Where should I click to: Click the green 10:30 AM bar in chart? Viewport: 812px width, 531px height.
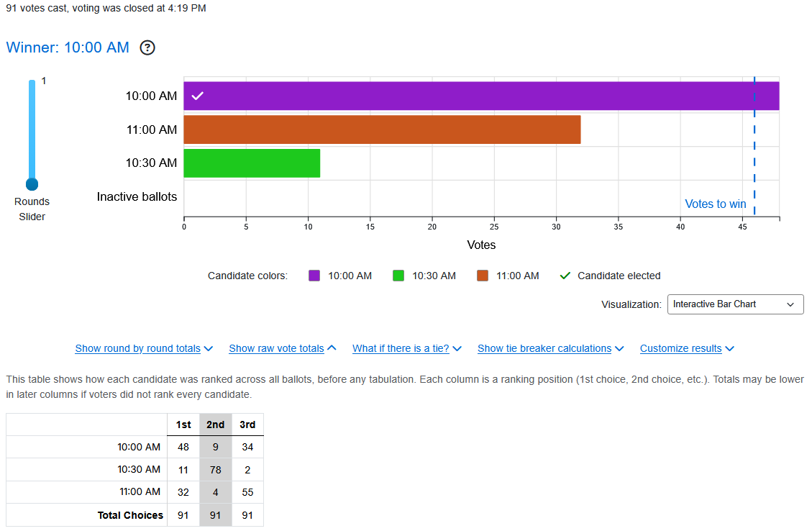click(252, 163)
